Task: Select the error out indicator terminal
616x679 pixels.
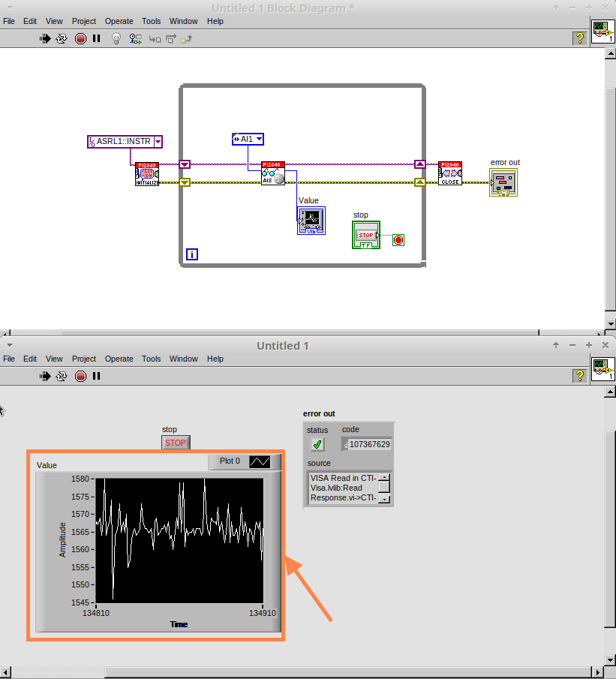Action: pyautogui.click(x=503, y=182)
